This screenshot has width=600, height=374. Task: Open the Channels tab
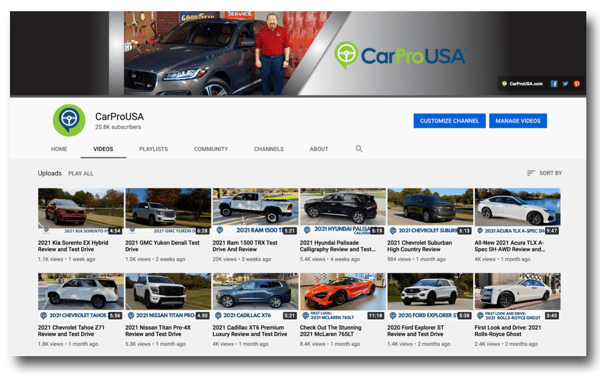pos(269,149)
